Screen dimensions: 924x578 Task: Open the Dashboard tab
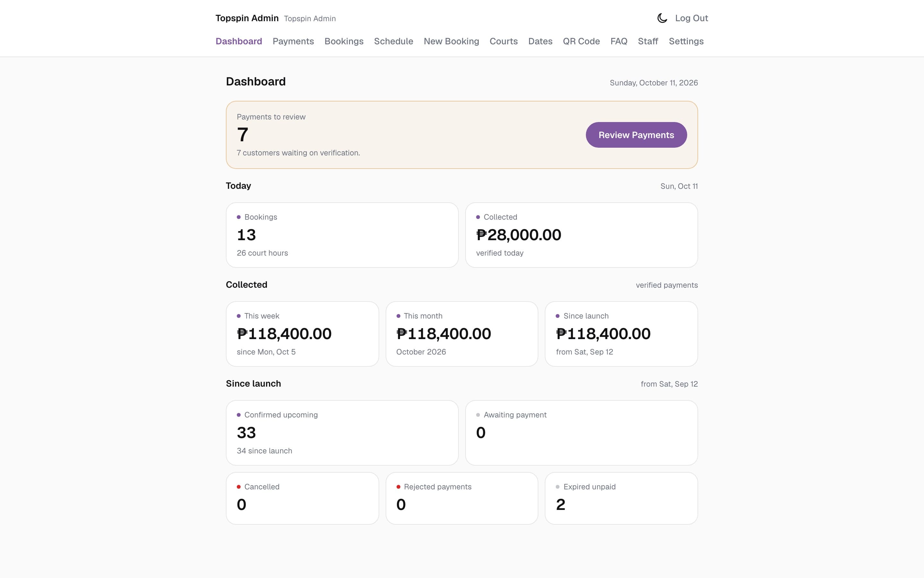point(239,41)
